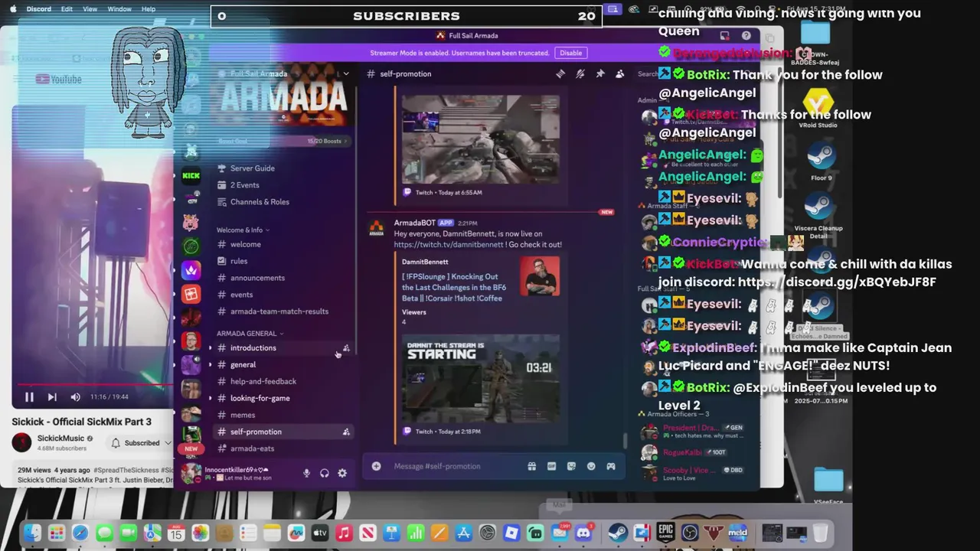The height and width of the screenshot is (551, 980).
Task: Mute the YouTube video volume
Action: [x=75, y=397]
